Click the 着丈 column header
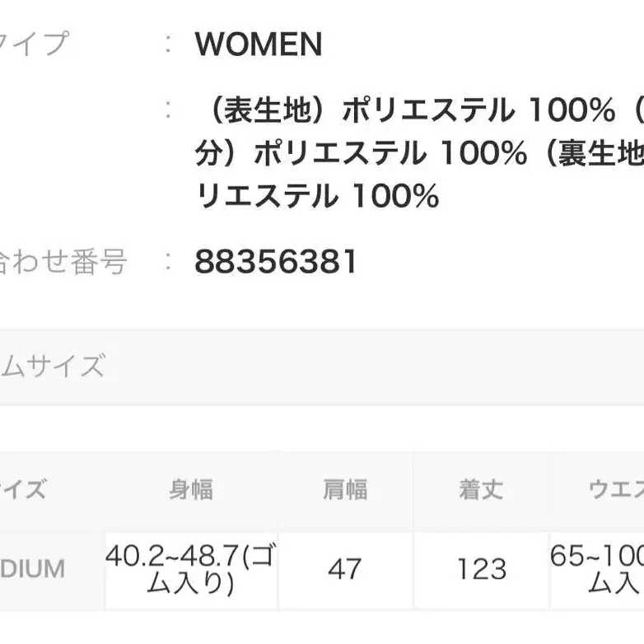The image size is (644, 644). tap(481, 490)
